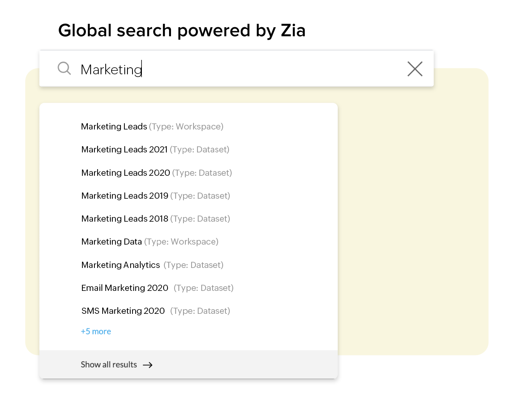Viewport: 527px width, 420px height.
Task: Click the Type: Workspace label beside Marketing Leads
Action: (x=186, y=127)
